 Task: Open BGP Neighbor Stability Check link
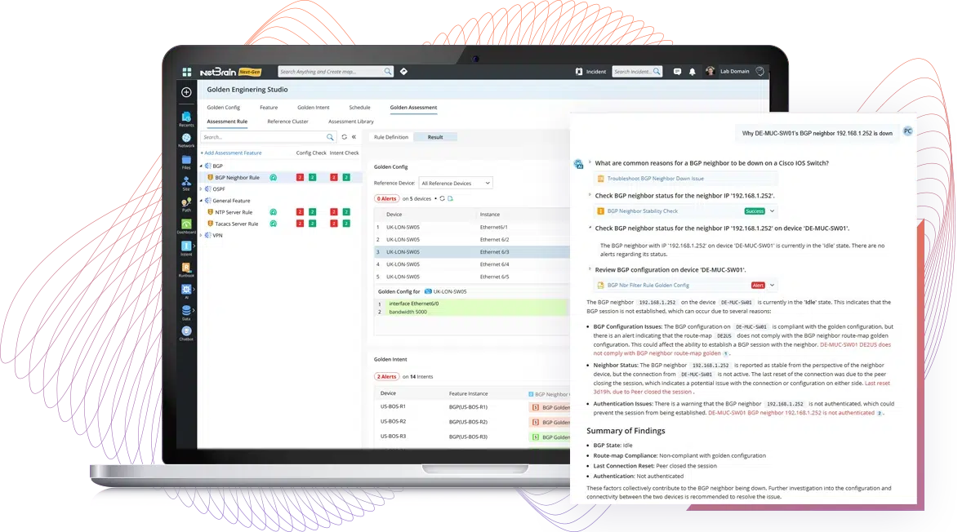point(643,211)
